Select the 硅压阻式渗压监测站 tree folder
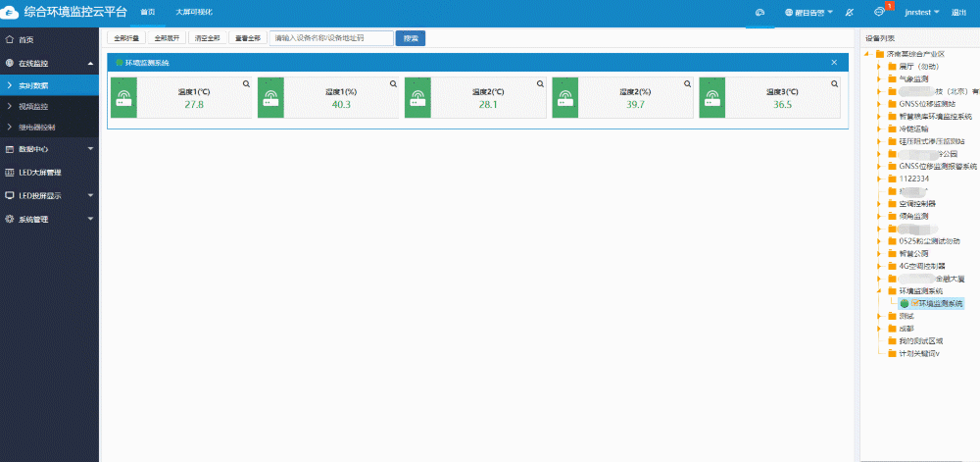 click(x=932, y=141)
